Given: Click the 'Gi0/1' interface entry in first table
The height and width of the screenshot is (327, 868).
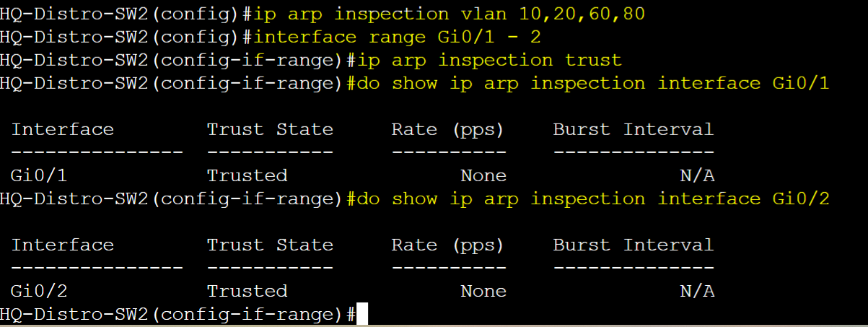Looking at the screenshot, I should coord(40,175).
